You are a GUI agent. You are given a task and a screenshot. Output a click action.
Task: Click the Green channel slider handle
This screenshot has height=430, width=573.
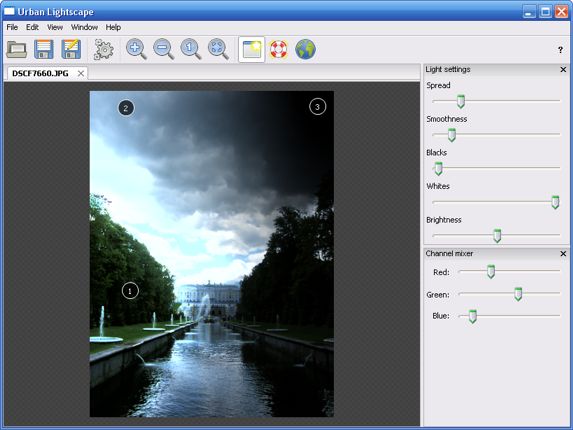click(x=518, y=294)
